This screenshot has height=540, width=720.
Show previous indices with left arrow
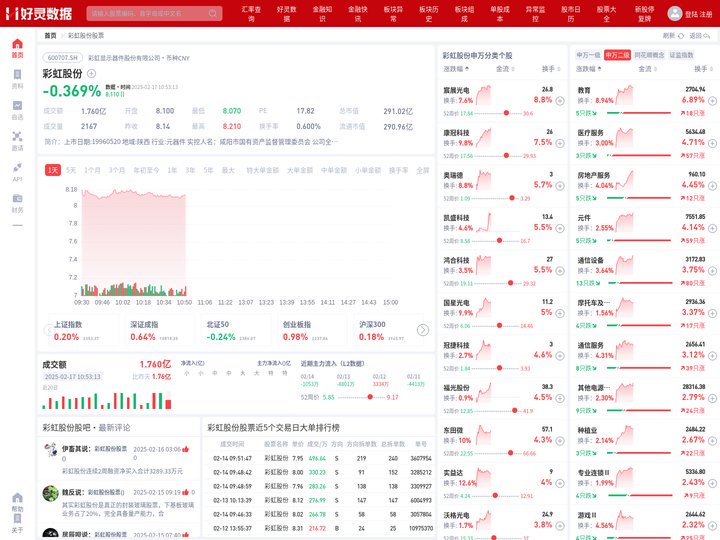pos(48,330)
